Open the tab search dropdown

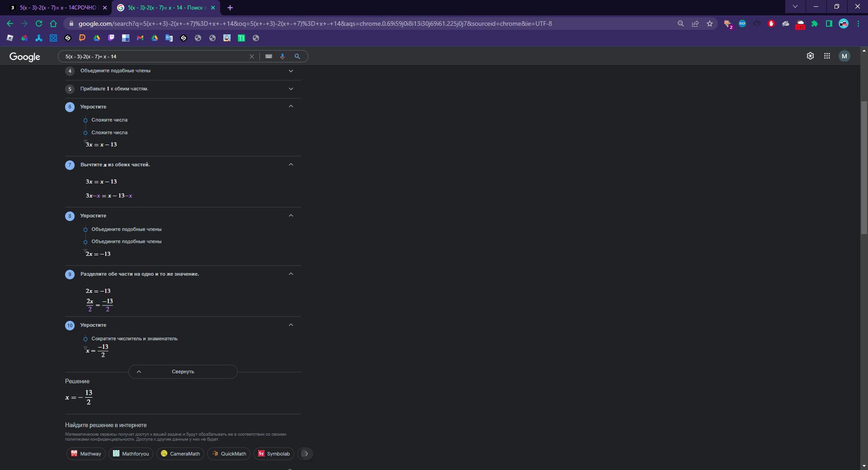pyautogui.click(x=795, y=7)
